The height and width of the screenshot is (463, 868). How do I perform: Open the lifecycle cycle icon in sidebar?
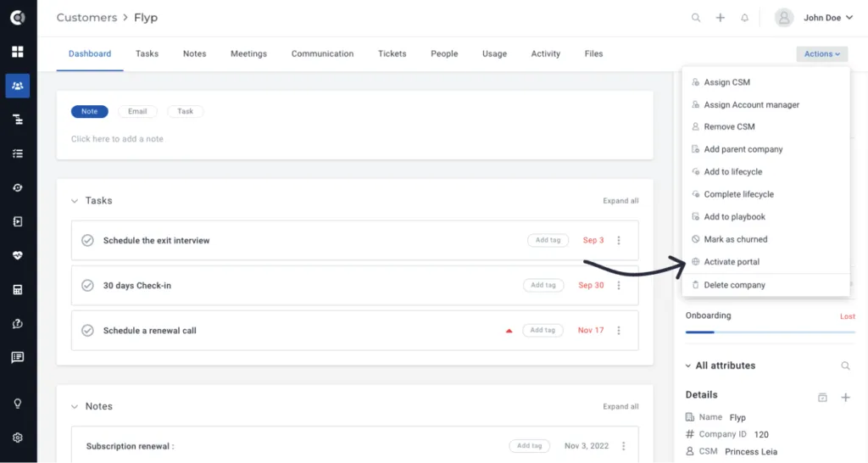pyautogui.click(x=18, y=187)
